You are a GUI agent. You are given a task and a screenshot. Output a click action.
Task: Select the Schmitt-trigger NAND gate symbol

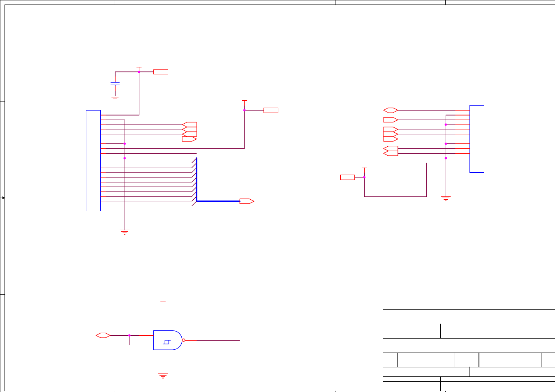(168, 340)
